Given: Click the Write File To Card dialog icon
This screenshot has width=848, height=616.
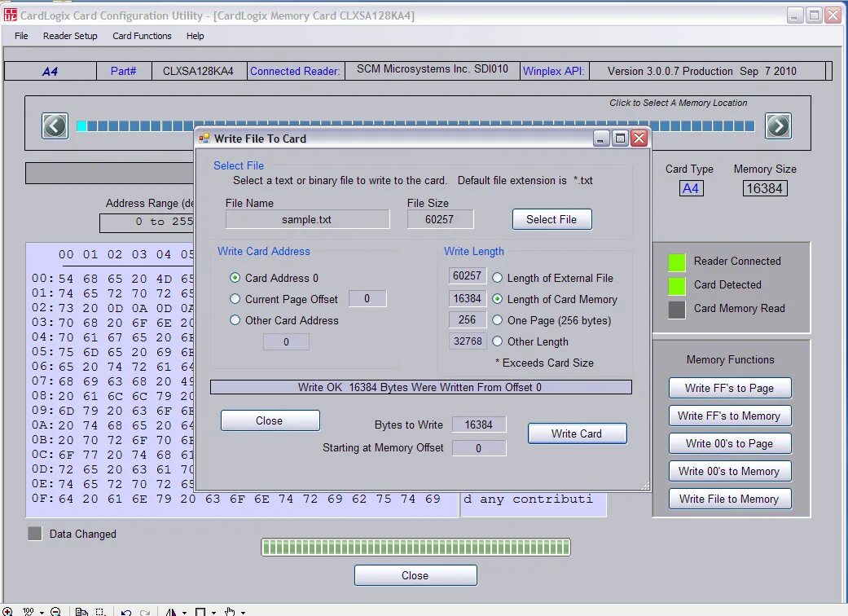Looking at the screenshot, I should (x=204, y=139).
